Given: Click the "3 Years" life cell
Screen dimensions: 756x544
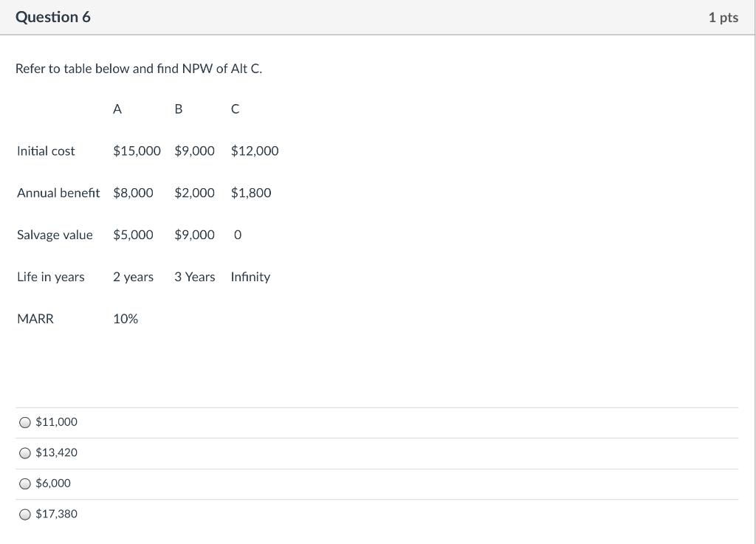Looking at the screenshot, I should (x=195, y=277).
